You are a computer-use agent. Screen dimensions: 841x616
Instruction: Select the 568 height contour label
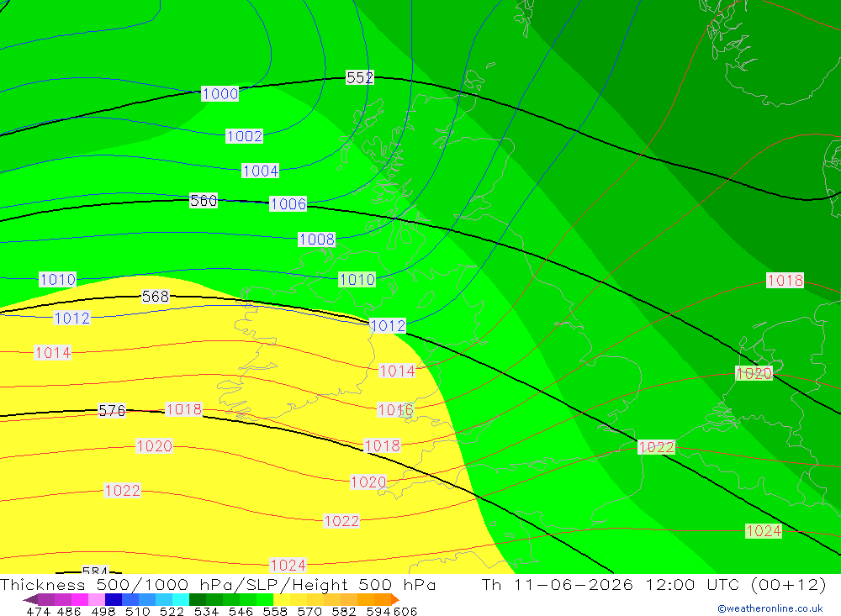[156, 297]
